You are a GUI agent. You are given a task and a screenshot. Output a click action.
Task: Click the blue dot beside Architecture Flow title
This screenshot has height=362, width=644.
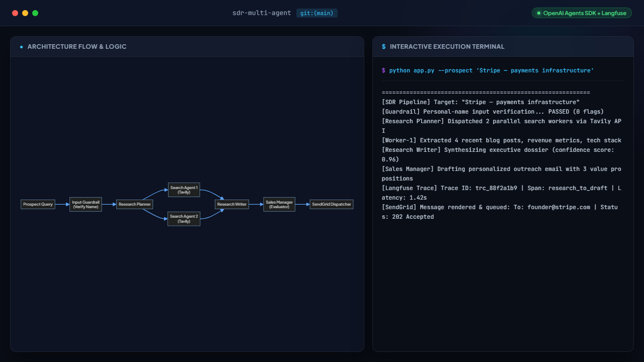click(x=22, y=47)
